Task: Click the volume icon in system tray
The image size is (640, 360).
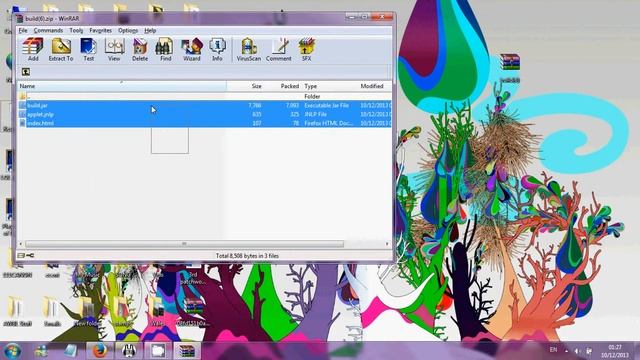Action: pyautogui.click(x=577, y=351)
